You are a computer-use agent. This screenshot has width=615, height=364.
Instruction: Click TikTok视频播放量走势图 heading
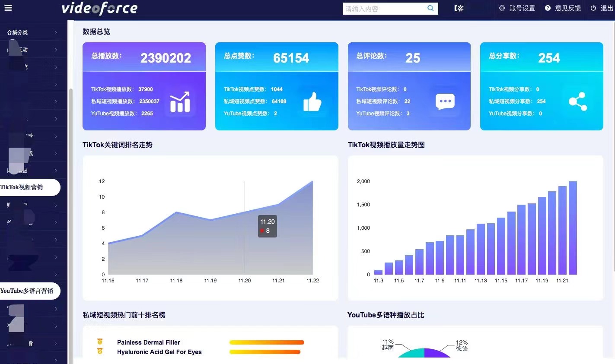coord(386,145)
